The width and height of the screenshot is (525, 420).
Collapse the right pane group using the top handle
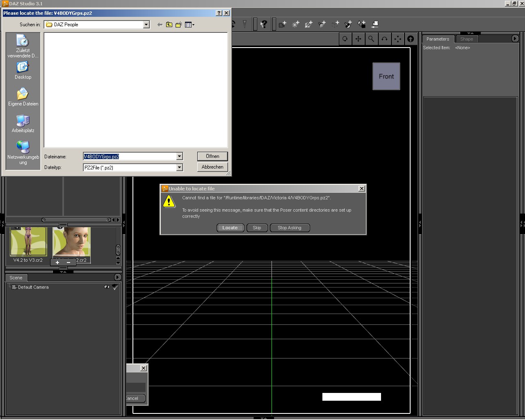[470, 33]
